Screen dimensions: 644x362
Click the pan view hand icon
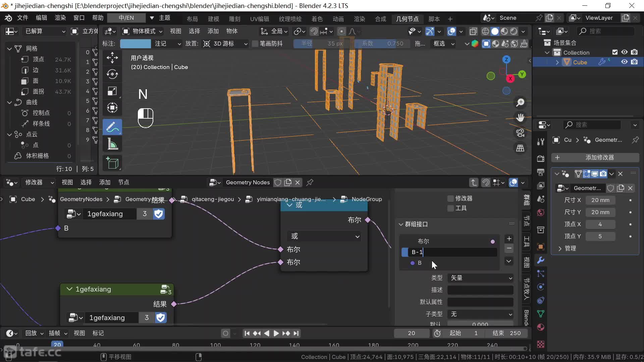[520, 118]
